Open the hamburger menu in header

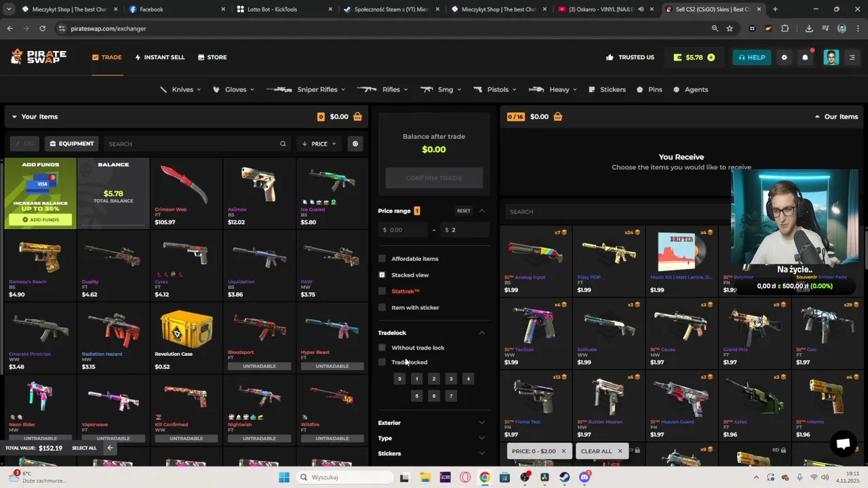click(852, 57)
